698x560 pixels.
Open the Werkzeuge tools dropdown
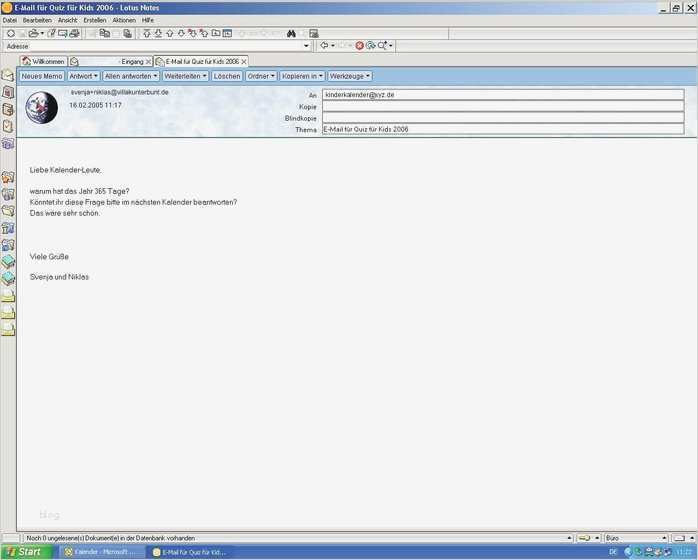(x=350, y=76)
